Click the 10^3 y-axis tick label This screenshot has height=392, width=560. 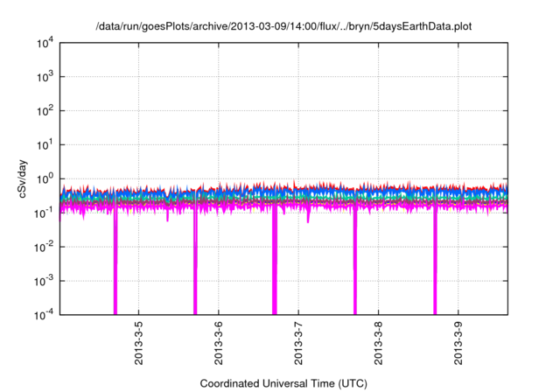pos(45,77)
